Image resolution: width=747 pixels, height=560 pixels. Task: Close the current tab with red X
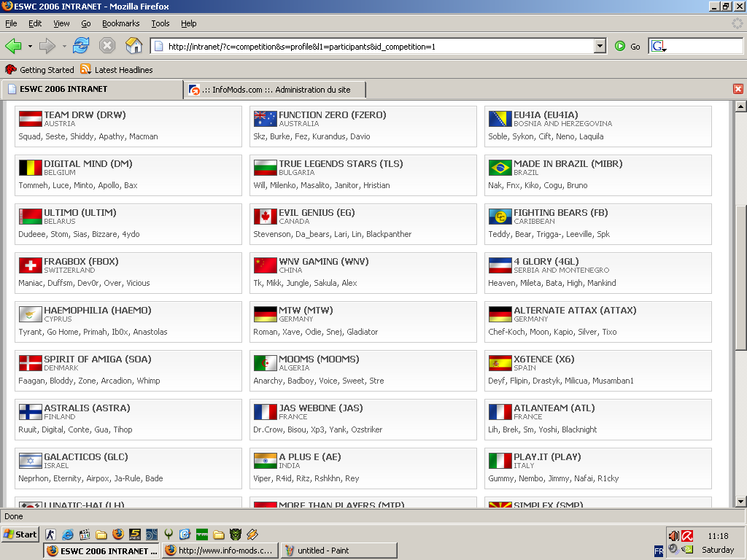click(738, 89)
